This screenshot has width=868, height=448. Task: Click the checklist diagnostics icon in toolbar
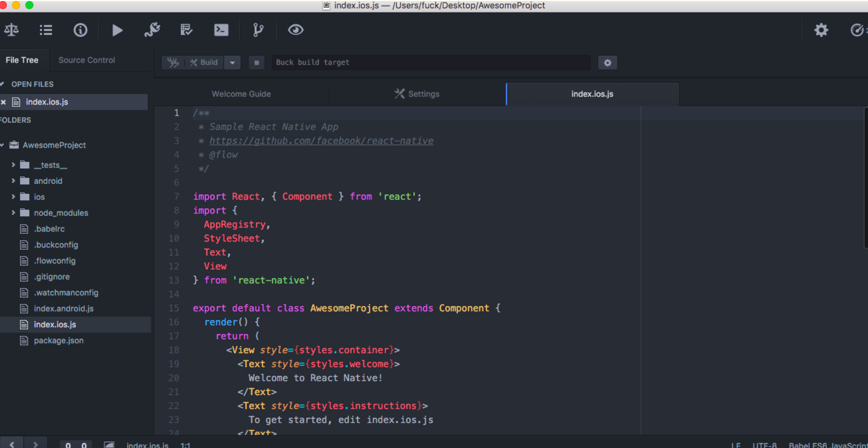tap(186, 30)
